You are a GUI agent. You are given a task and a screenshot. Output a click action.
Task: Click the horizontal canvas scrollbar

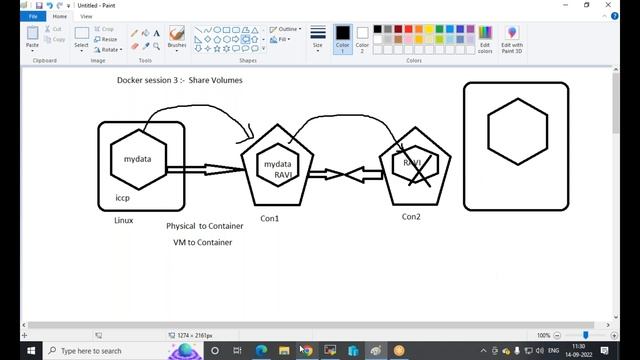coord(311,325)
